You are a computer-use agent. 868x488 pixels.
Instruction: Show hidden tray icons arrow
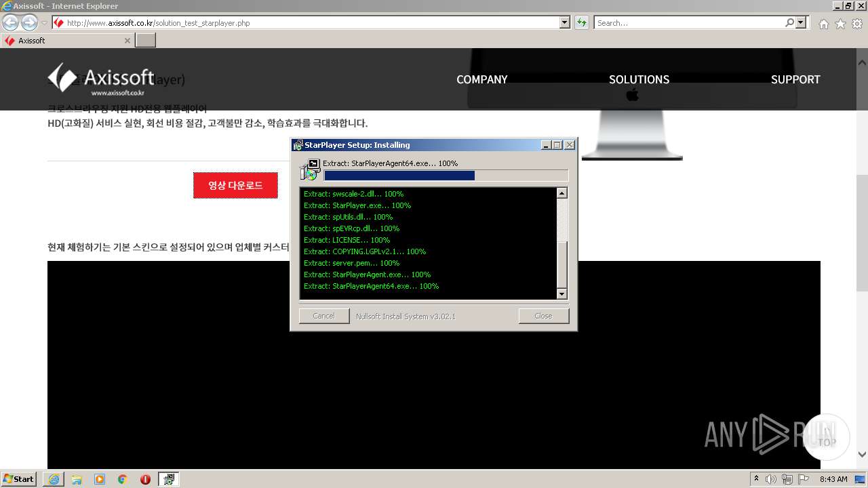(757, 479)
